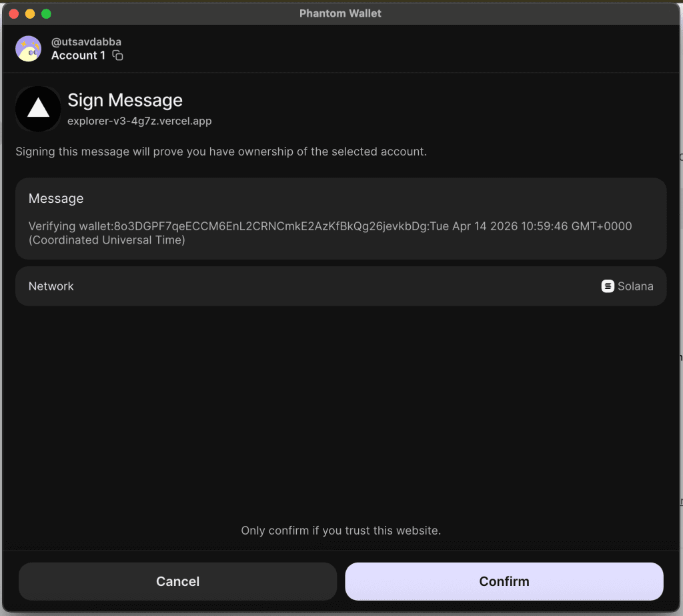Click the Network row label

coord(51,286)
